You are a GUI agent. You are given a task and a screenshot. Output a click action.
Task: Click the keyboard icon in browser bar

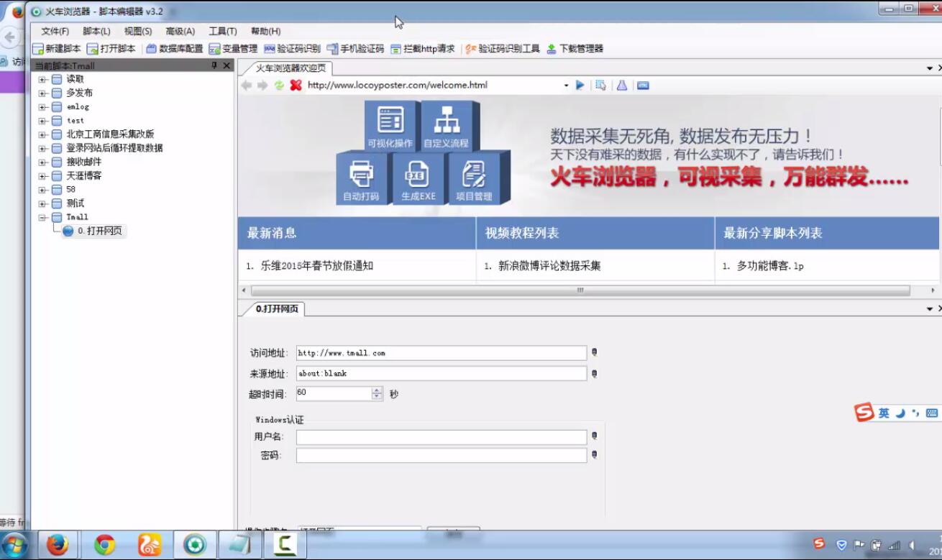click(x=643, y=85)
